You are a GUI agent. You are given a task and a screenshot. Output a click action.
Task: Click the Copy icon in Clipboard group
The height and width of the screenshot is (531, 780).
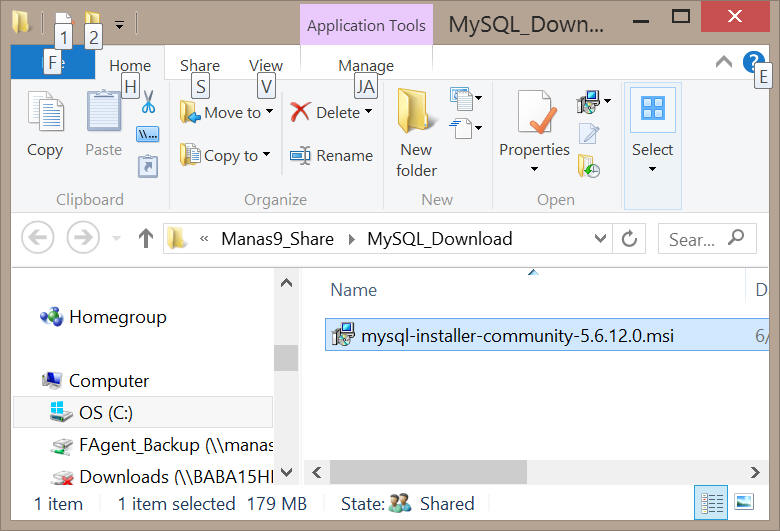(x=45, y=112)
